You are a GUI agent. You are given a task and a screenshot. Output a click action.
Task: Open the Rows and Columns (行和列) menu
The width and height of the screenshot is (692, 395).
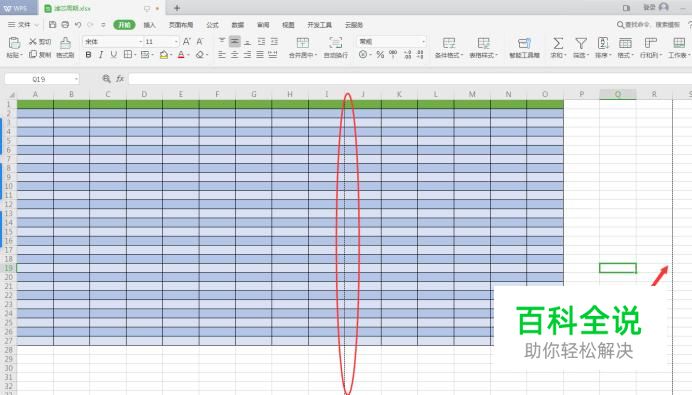pos(651,48)
